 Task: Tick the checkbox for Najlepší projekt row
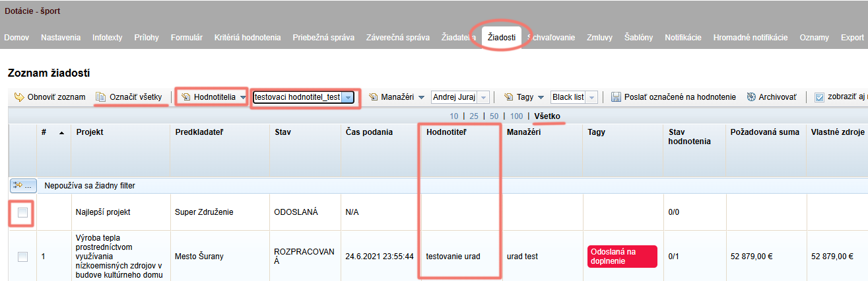[22, 212]
